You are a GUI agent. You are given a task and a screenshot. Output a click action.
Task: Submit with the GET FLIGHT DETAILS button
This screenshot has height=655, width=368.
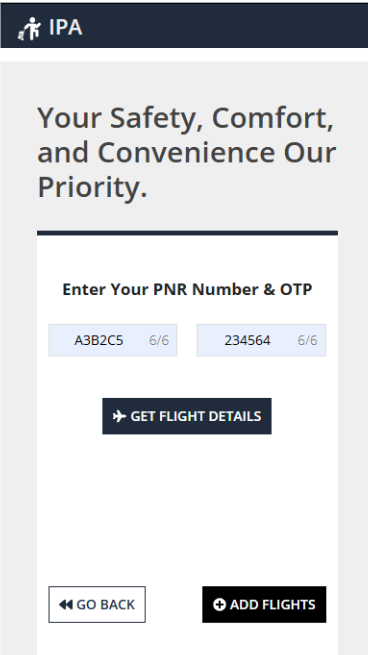(187, 416)
